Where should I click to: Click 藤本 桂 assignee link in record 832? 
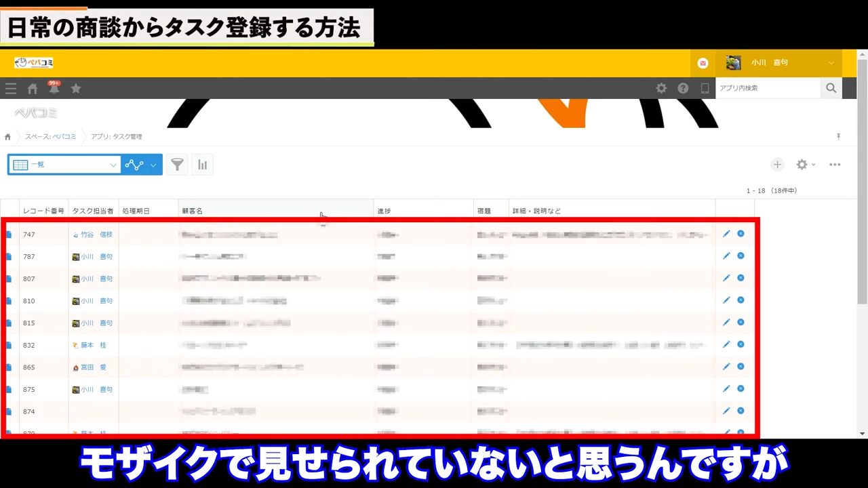[94, 345]
